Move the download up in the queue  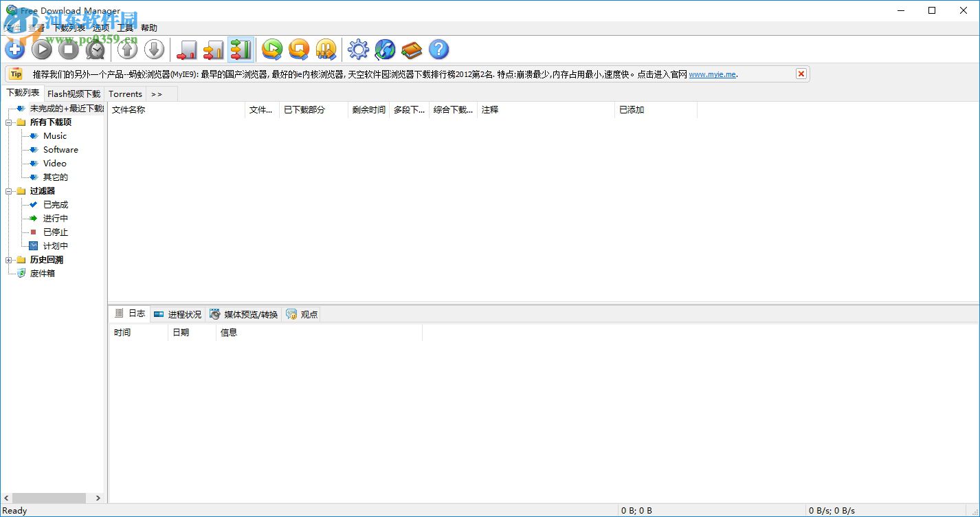pos(127,49)
